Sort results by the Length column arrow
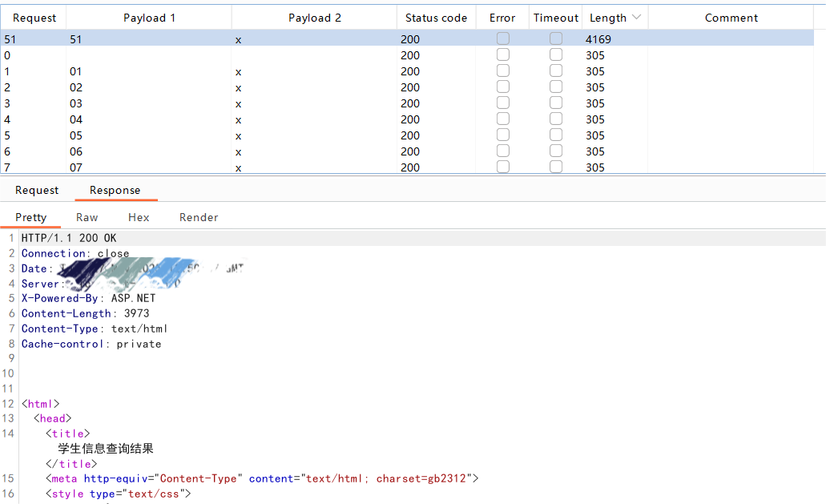The width and height of the screenshot is (826, 504). coord(636,18)
